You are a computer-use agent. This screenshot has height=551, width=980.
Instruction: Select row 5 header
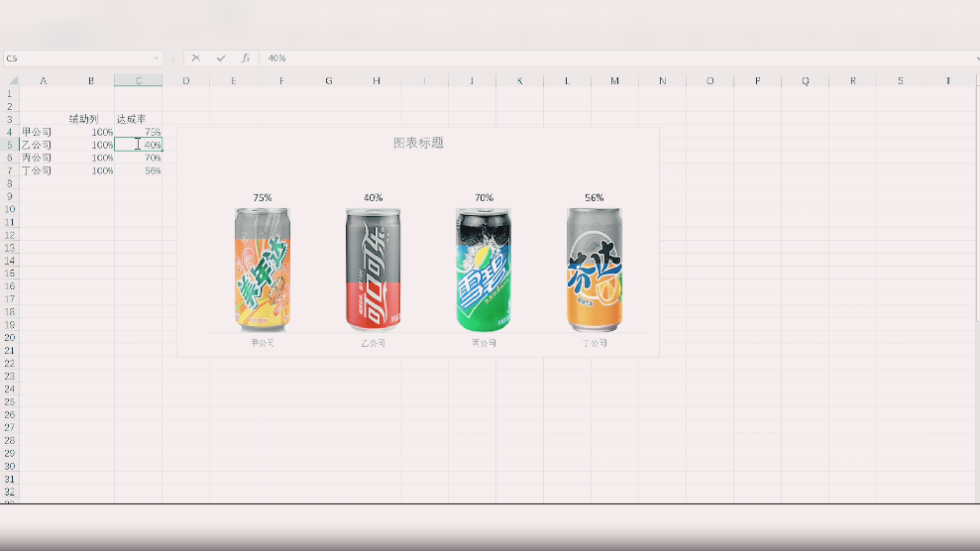coord(9,145)
